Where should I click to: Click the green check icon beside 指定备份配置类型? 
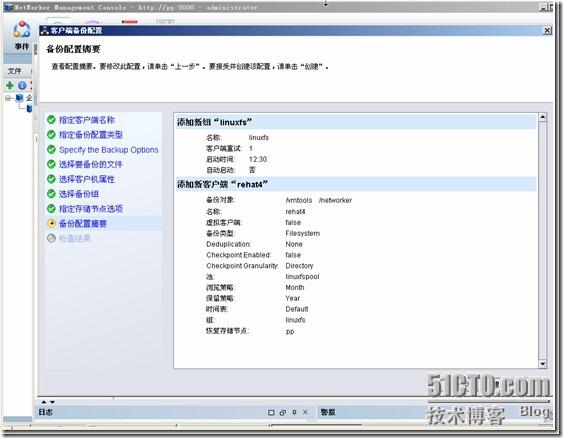point(51,135)
